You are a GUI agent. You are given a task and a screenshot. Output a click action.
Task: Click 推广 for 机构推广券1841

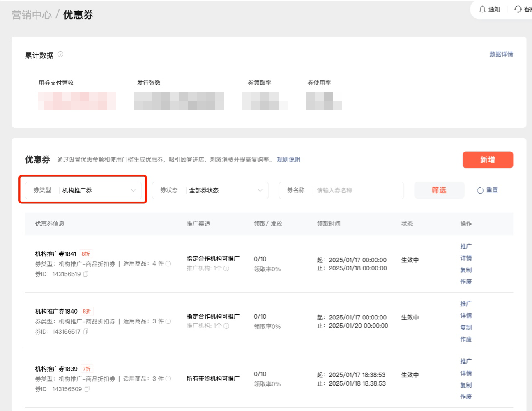tap(466, 246)
